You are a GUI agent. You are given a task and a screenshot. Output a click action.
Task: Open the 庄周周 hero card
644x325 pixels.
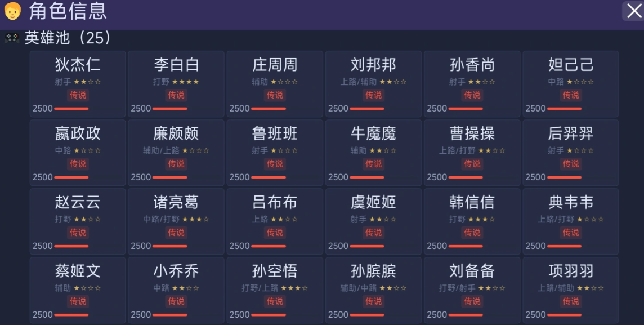[275, 84]
